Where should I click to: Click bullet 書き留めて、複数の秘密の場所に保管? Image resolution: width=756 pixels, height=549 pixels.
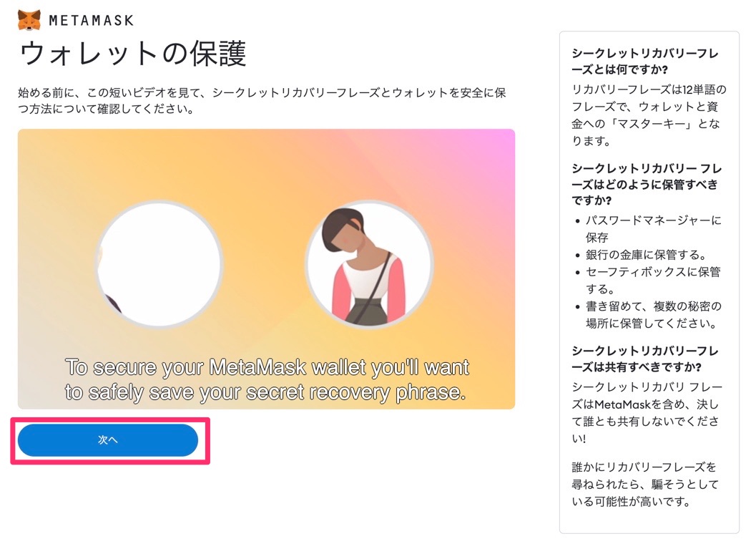[653, 314]
